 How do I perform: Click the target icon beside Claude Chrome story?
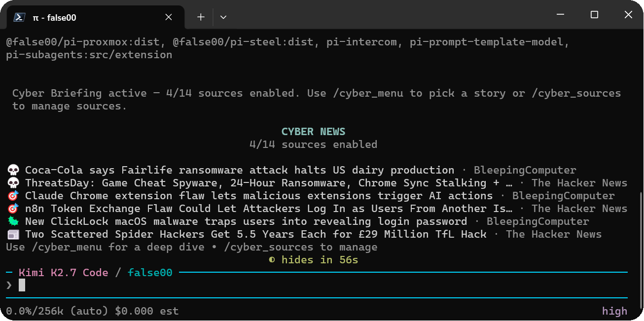tap(13, 196)
